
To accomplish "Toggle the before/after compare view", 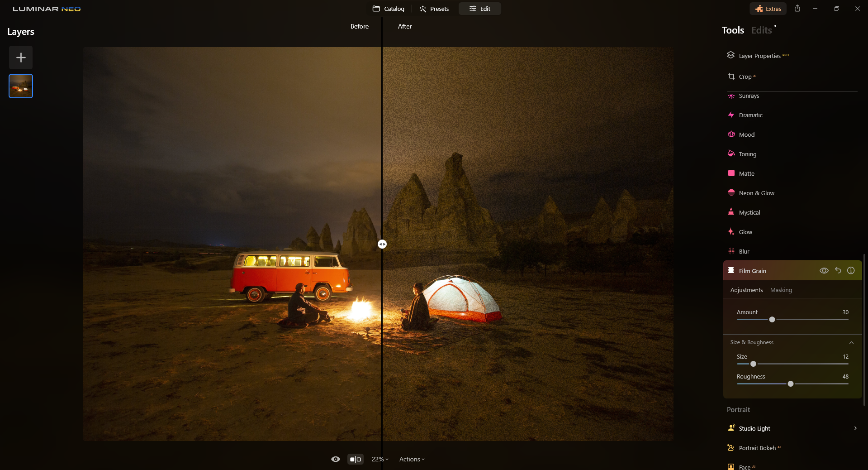I will coord(356,459).
